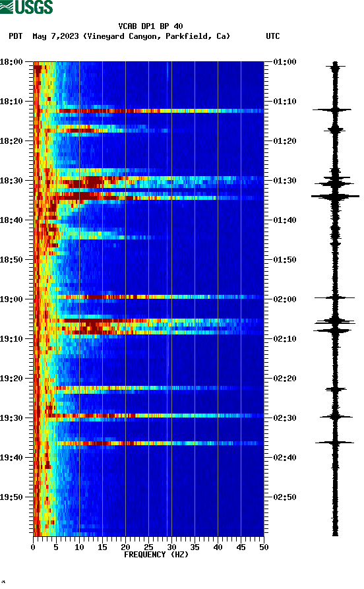Viewport: 364px width, 589px height.
Task: Click the '40' frequency axis tick label
Action: point(218,547)
